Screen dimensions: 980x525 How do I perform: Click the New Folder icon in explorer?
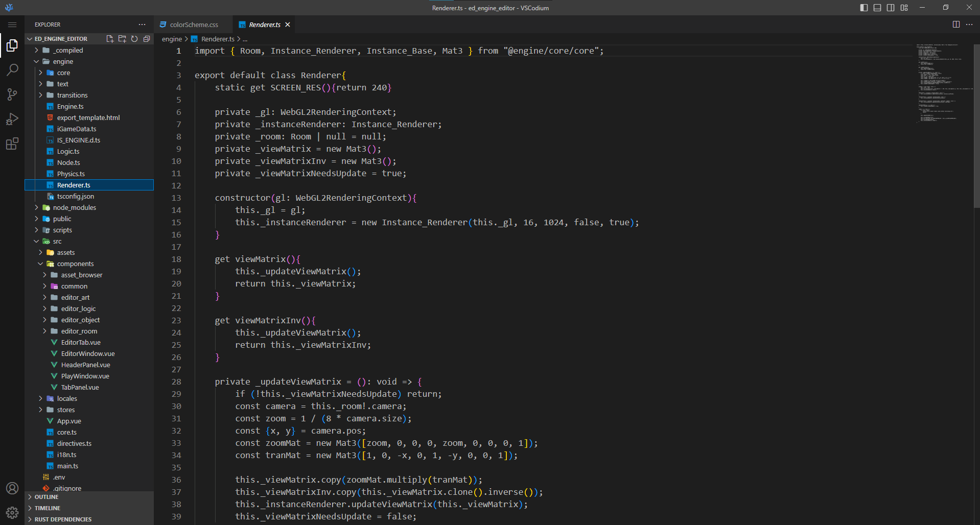tap(122, 39)
